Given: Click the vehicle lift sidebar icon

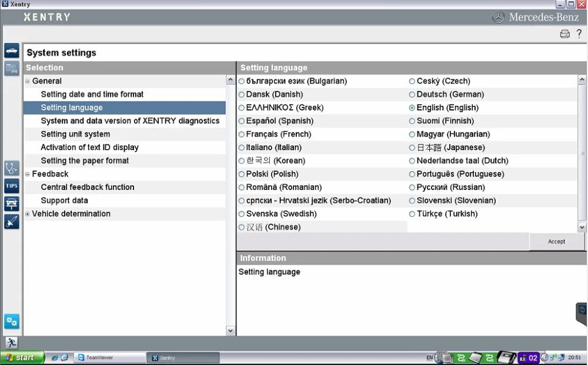Looking at the screenshot, I should (x=12, y=203).
